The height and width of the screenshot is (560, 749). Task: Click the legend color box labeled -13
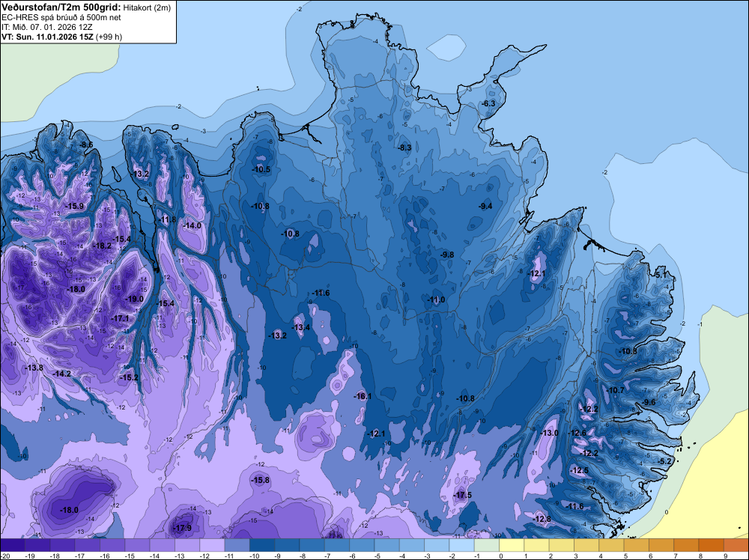pos(187,545)
